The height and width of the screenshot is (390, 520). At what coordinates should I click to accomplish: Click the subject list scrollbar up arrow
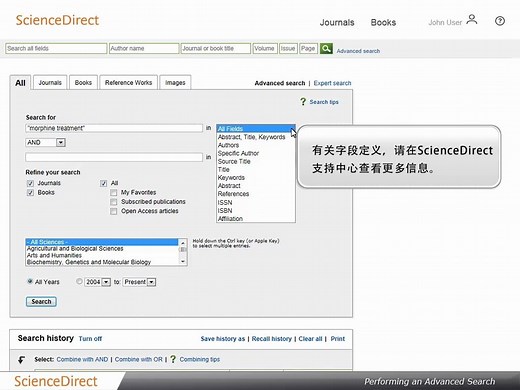[183, 242]
